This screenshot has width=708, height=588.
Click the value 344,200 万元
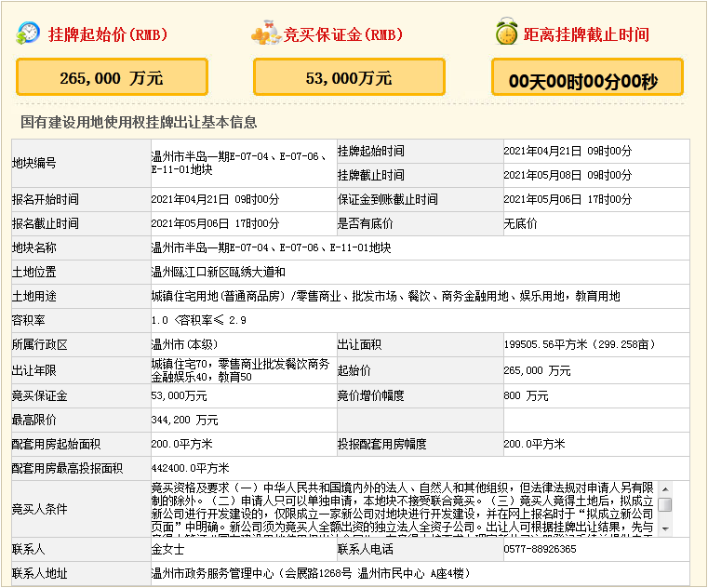185,420
